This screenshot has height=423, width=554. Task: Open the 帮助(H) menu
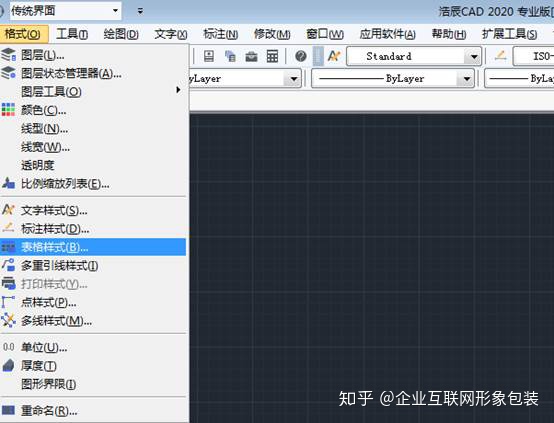[449, 34]
